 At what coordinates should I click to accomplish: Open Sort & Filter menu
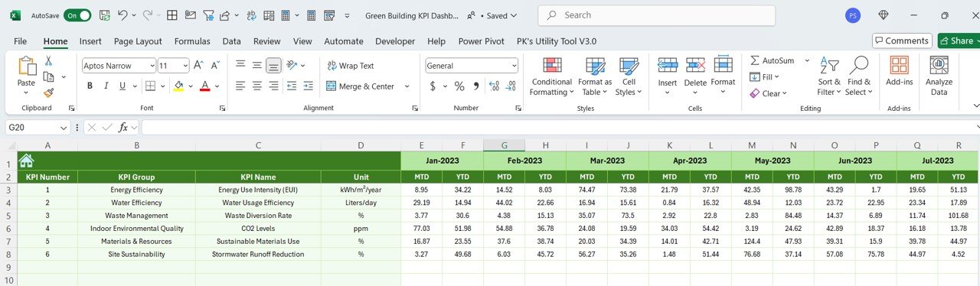tap(828, 76)
